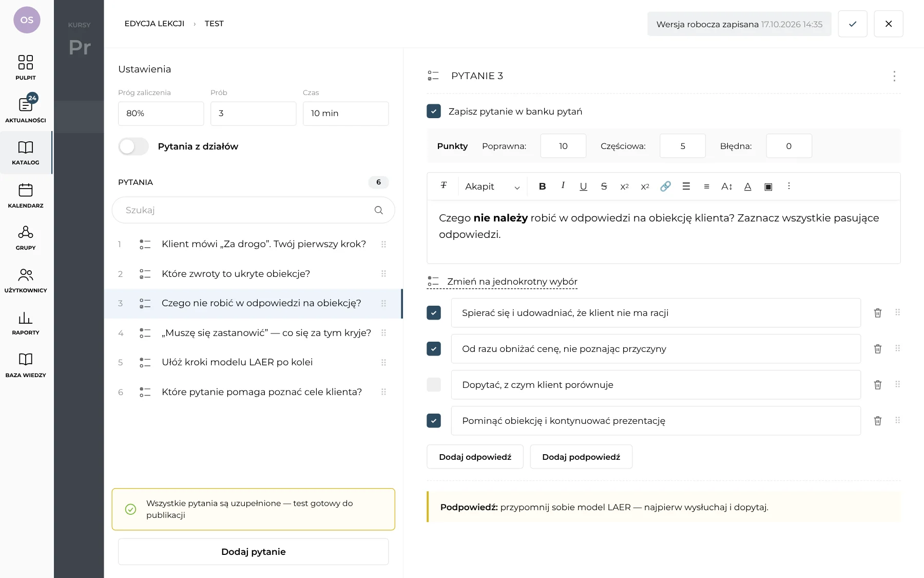Add a new question with 'Dodaj pytanie'

[x=254, y=552]
